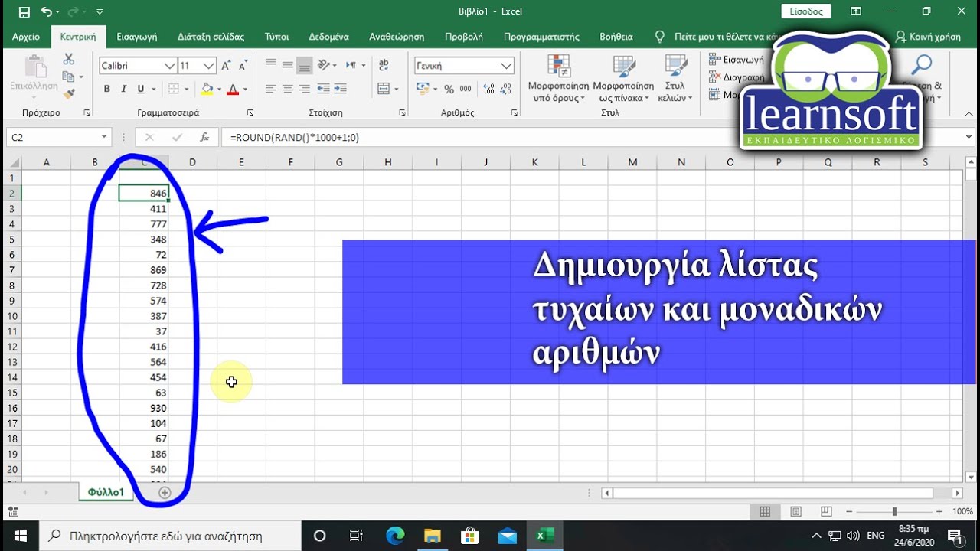Undo the last action

point(47,11)
